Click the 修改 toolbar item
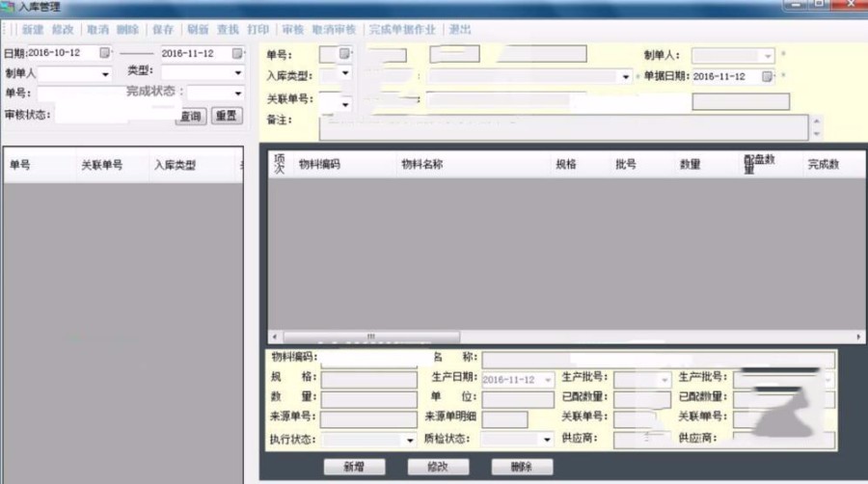 pyautogui.click(x=63, y=30)
